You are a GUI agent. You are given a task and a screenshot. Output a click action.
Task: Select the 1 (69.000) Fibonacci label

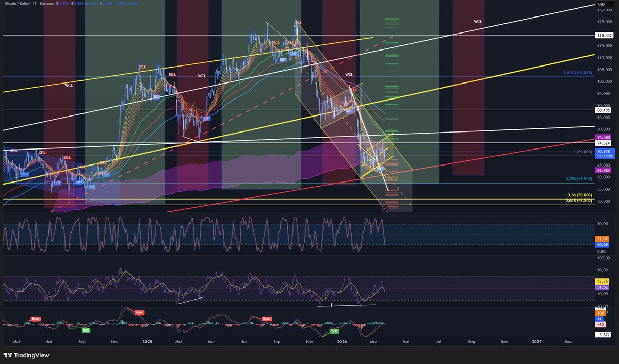click(583, 151)
